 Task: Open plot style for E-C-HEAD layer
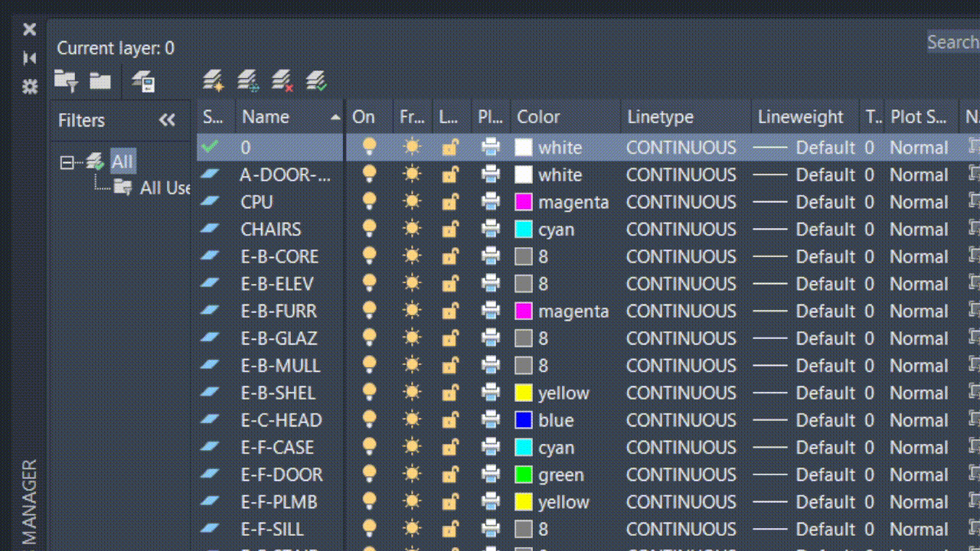click(919, 420)
